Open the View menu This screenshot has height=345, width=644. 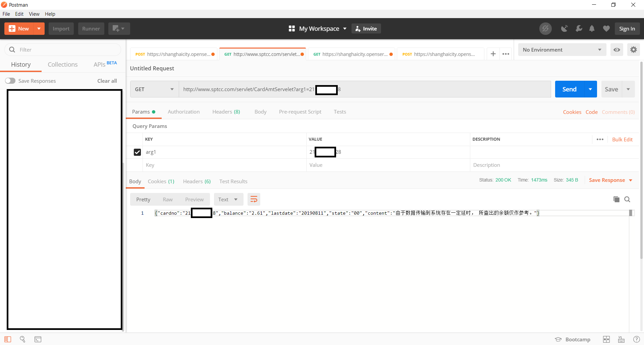(34, 14)
